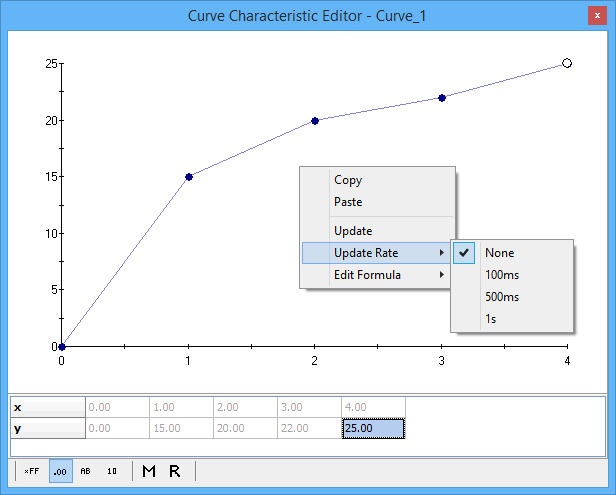Set update rate to 100ms

502,275
